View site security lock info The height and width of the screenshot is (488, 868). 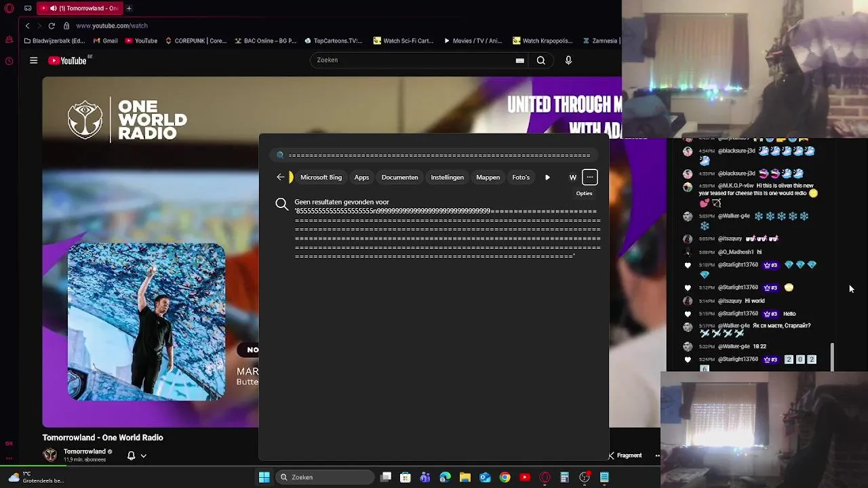pos(66,26)
